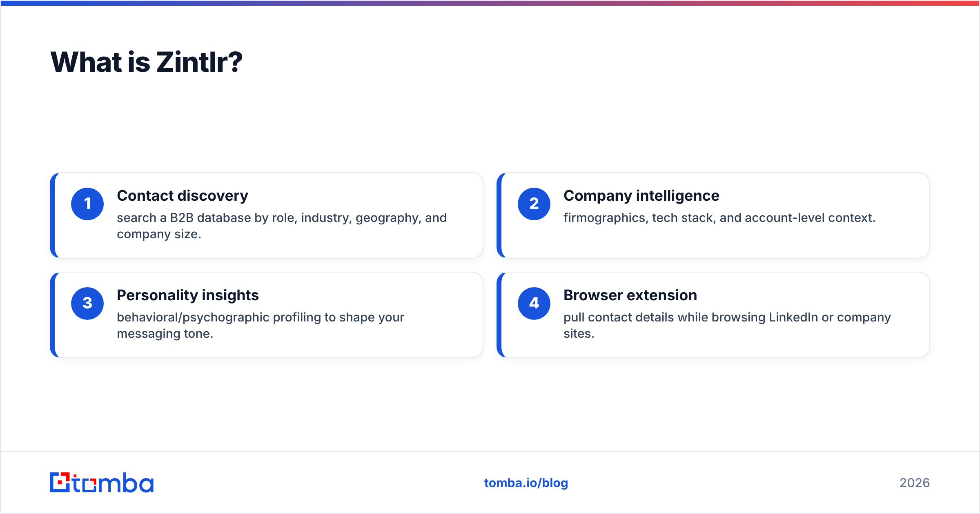Click the tomba wordmark text in footer
Image resolution: width=980 pixels, height=514 pixels.
[x=113, y=483]
